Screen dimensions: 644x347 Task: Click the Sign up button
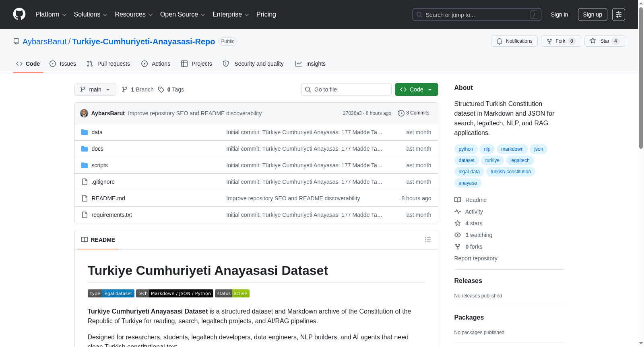coord(592,15)
